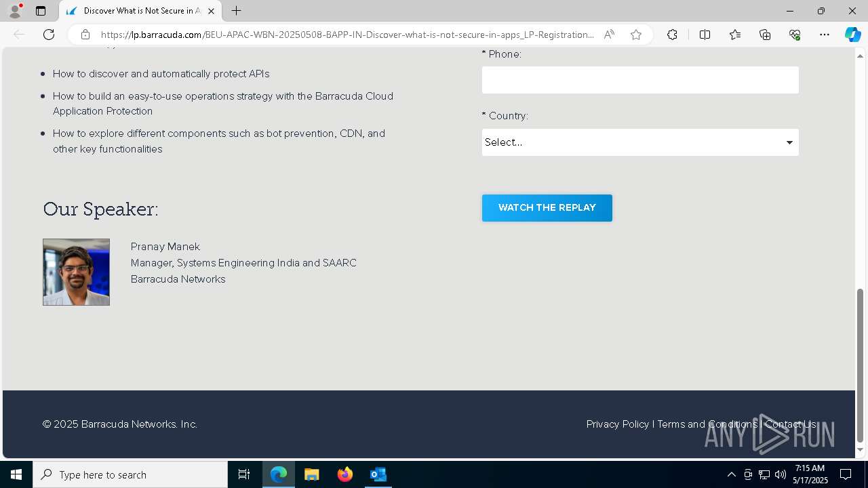
Task: Click the scrollbar down arrow
Action: pos(861,450)
